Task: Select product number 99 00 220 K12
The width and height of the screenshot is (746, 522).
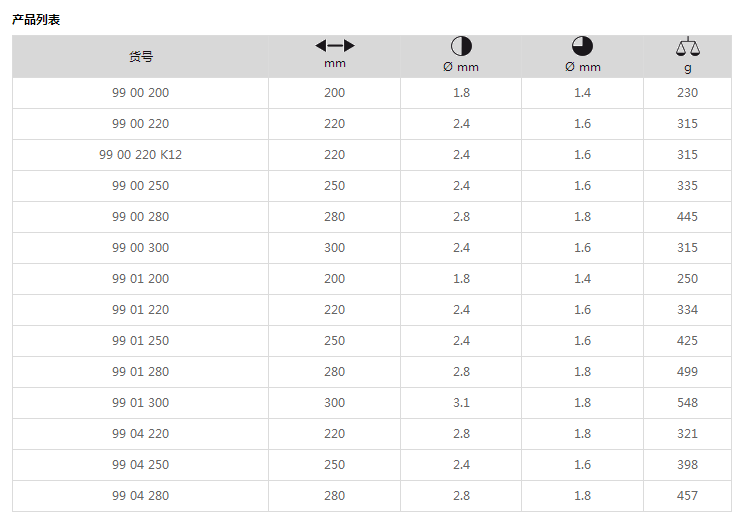Action: tap(140, 155)
